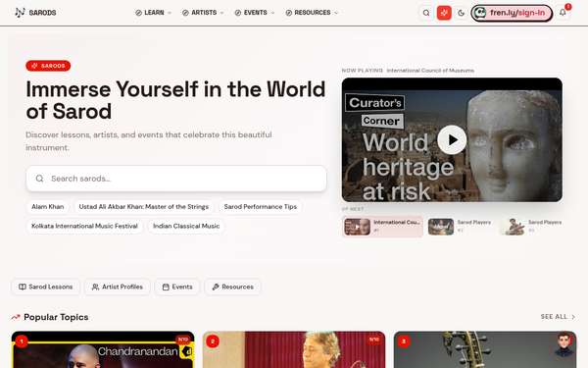The image size is (588, 368).
Task: Select Ustad Ali Akbar Khan chip
Action: [144, 206]
